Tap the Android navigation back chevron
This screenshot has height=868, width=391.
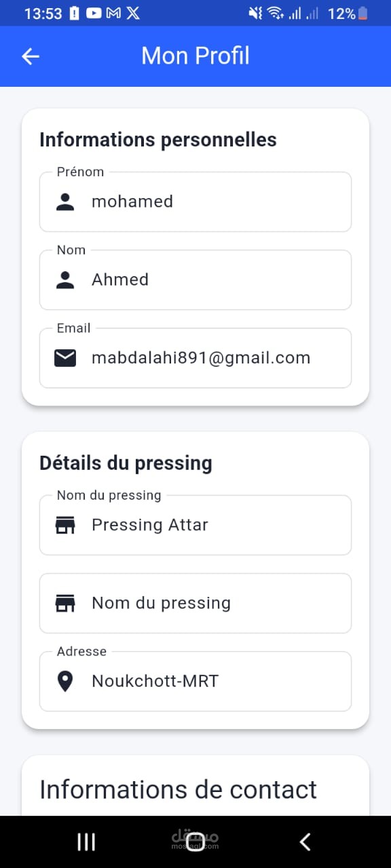[x=305, y=842]
